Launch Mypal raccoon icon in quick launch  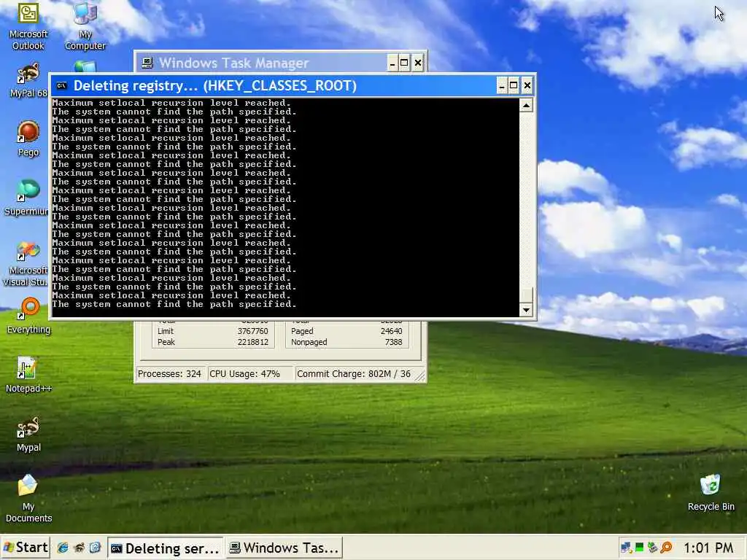79,548
